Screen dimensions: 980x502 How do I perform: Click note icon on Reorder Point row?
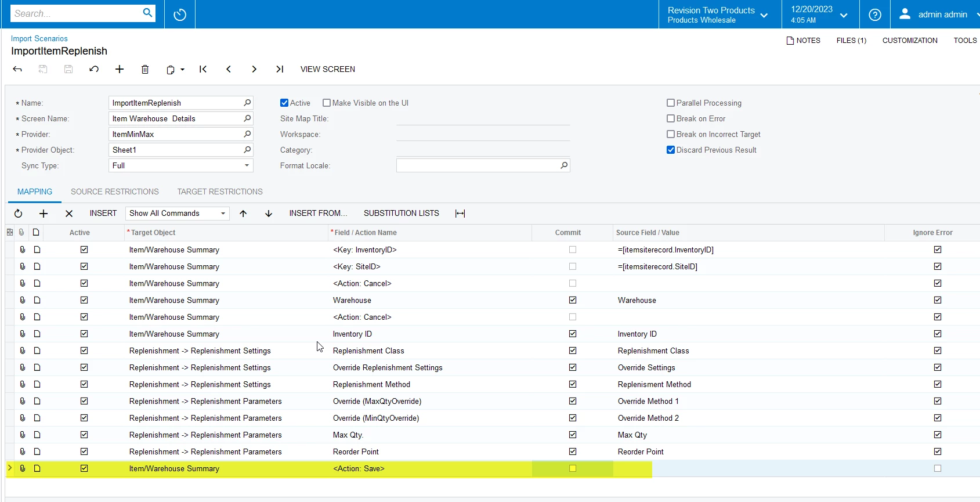(37, 452)
